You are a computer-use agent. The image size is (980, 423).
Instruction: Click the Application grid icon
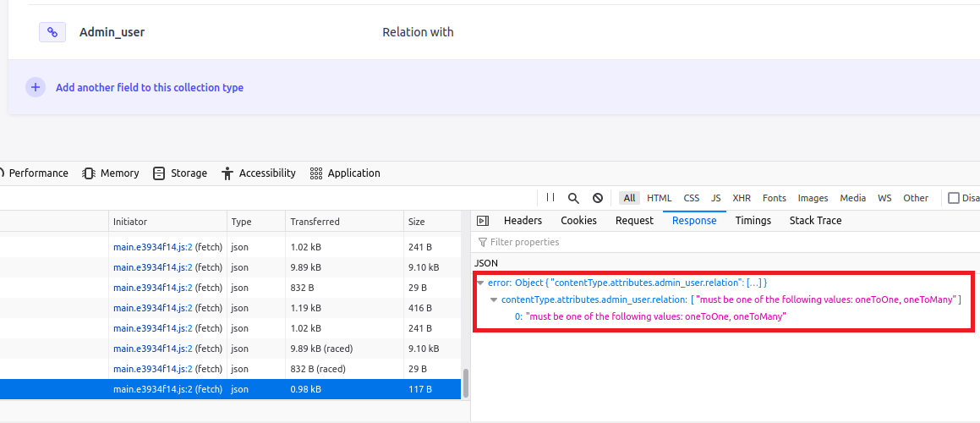(315, 173)
